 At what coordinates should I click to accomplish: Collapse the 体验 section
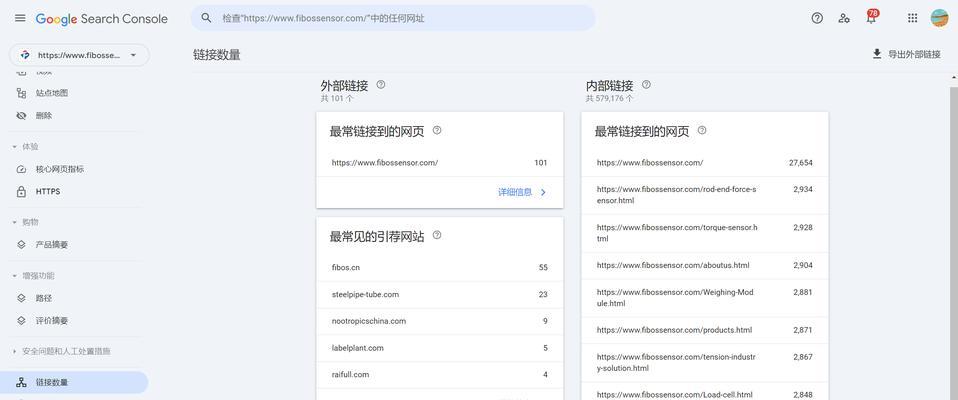(x=25, y=147)
